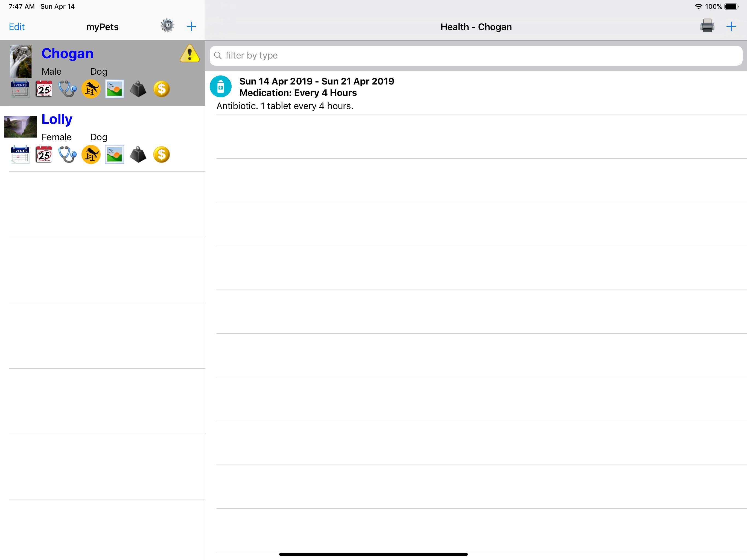Open Chogan's weight icon
This screenshot has height=560, width=747.
pos(138,89)
